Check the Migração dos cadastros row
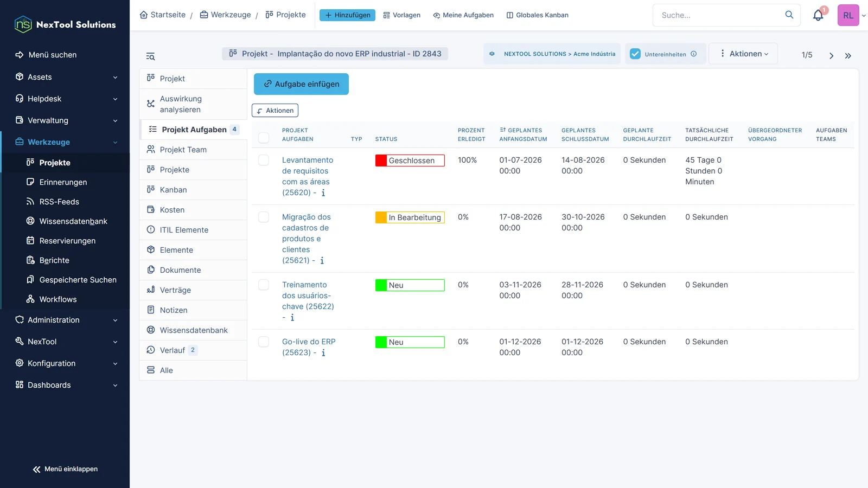This screenshot has height=488, width=868. 264,217
